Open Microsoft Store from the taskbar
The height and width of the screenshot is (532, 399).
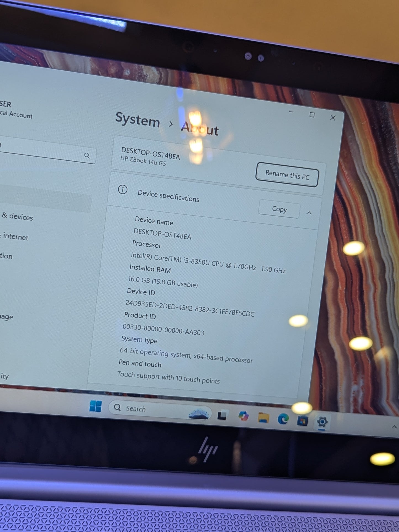(x=302, y=421)
